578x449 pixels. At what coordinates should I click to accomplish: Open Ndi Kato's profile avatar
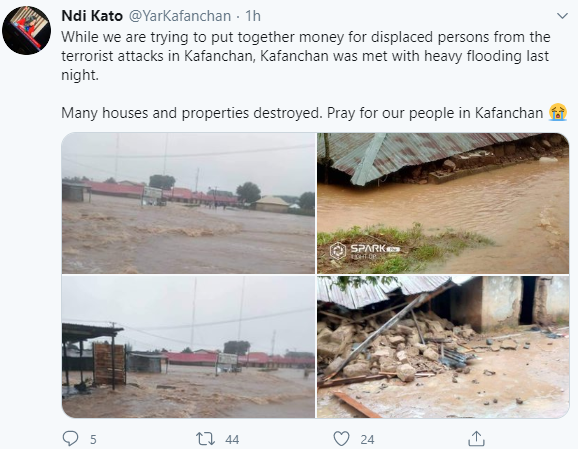(26, 30)
